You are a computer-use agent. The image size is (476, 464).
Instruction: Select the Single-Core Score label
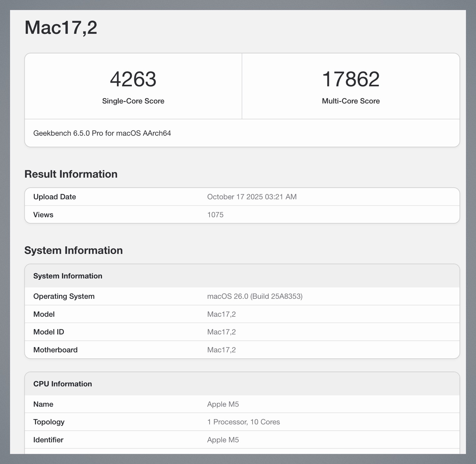coord(133,101)
